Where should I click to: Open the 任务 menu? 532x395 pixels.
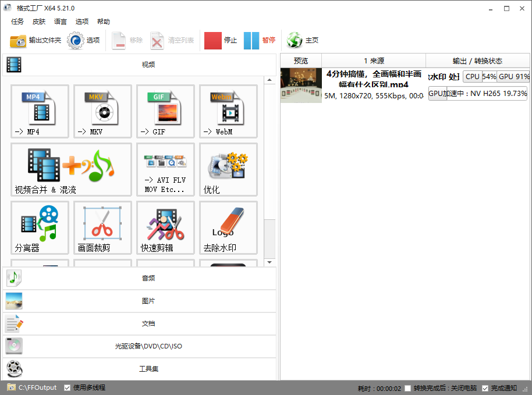[17, 22]
